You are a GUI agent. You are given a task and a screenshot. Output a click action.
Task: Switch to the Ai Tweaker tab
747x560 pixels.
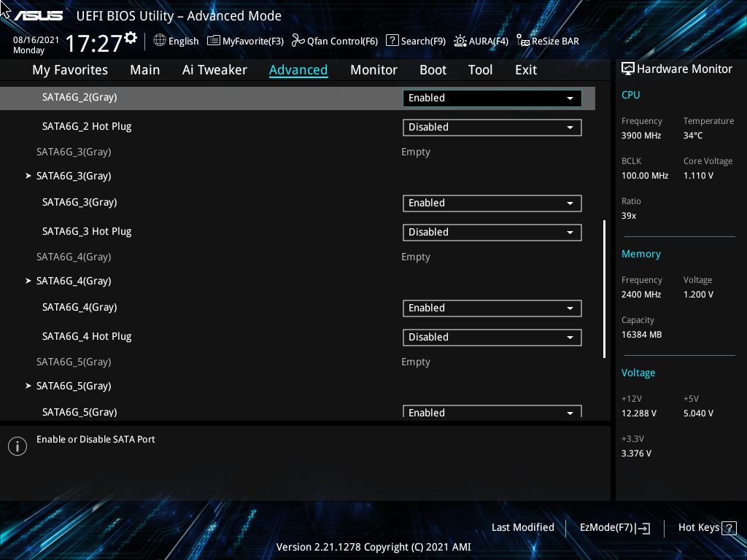[214, 70]
